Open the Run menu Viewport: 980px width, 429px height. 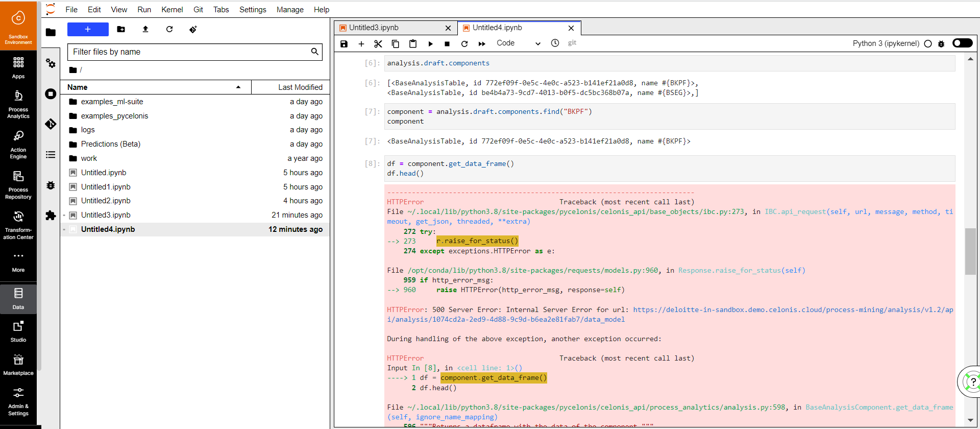(144, 10)
